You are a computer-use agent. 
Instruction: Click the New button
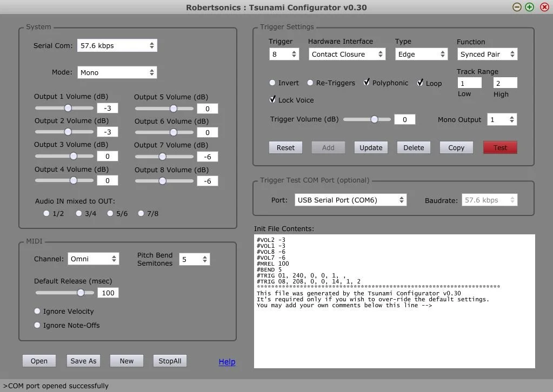click(126, 361)
